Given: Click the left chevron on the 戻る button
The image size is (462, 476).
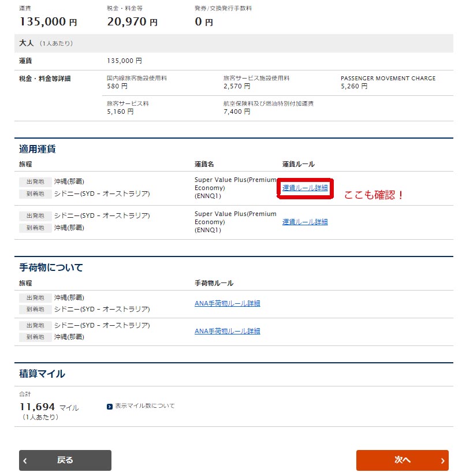Looking at the screenshot, I should click(x=25, y=461).
